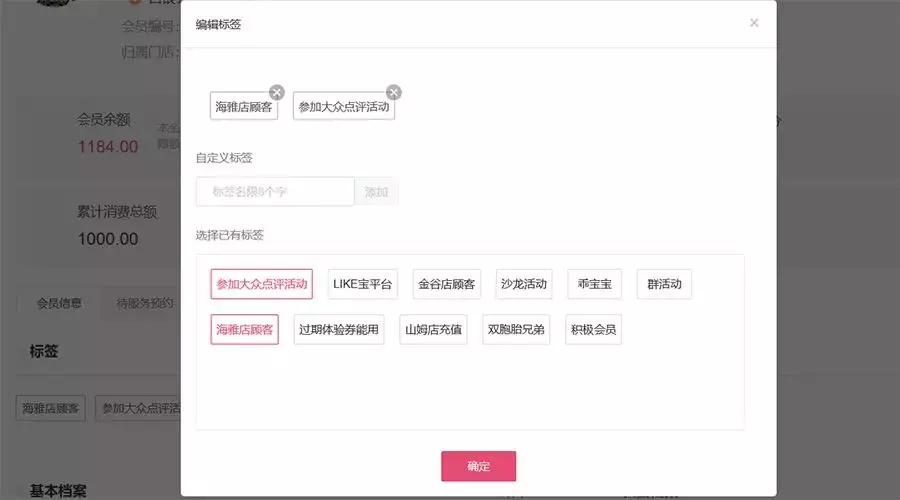This screenshot has height=500, width=900.
Task: Select the 沙龙活动 tag
Action: coord(523,284)
